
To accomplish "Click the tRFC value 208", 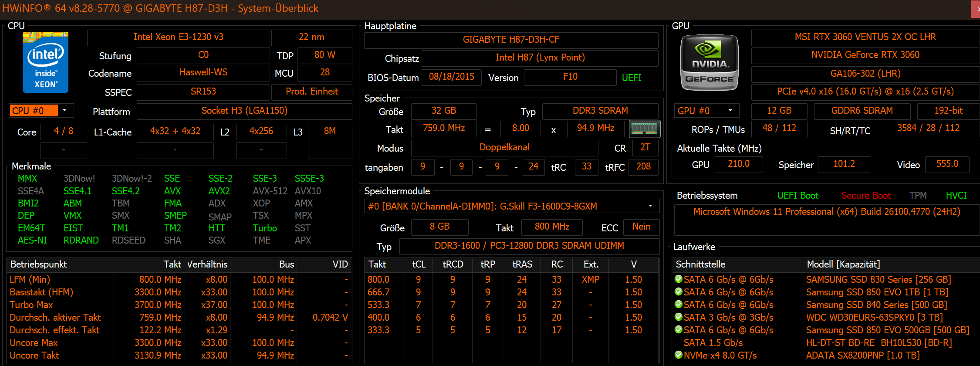I will (x=643, y=166).
